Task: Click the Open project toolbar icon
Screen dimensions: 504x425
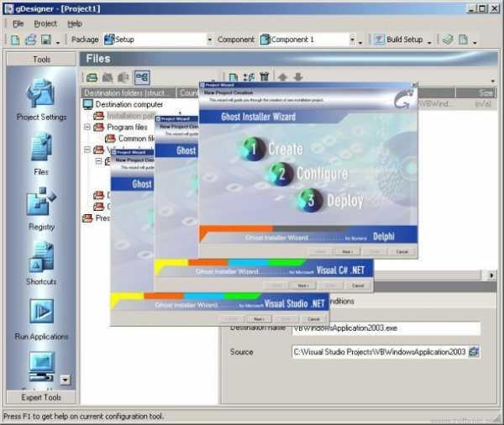Action: point(31,39)
